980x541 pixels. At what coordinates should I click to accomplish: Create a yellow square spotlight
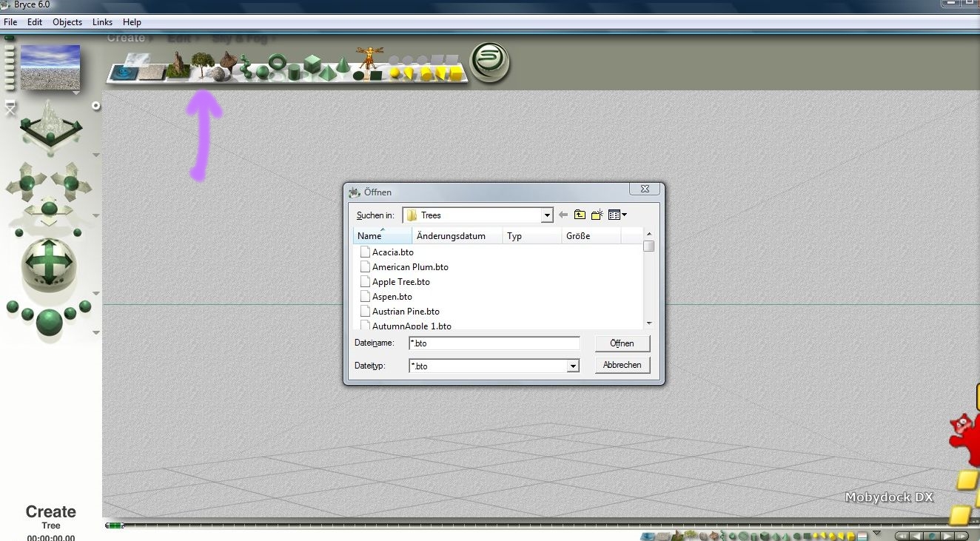[441, 73]
